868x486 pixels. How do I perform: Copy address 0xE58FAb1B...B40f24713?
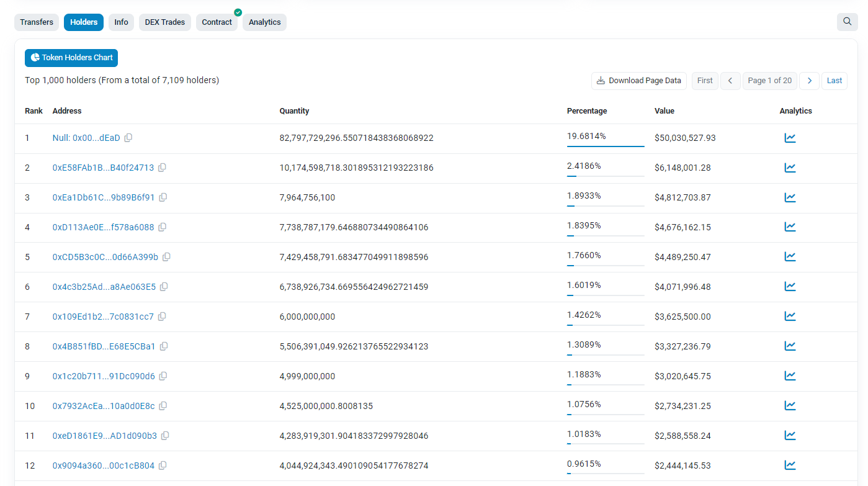[162, 168]
